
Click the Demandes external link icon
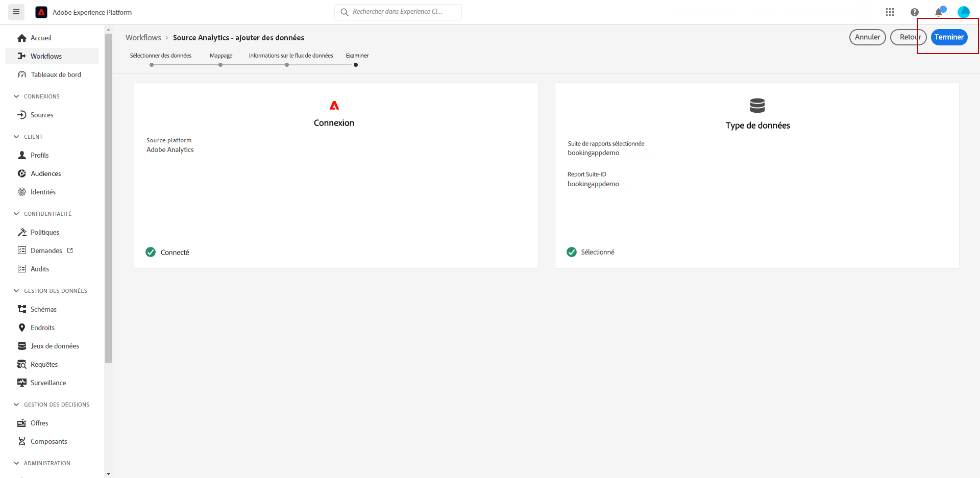point(70,250)
